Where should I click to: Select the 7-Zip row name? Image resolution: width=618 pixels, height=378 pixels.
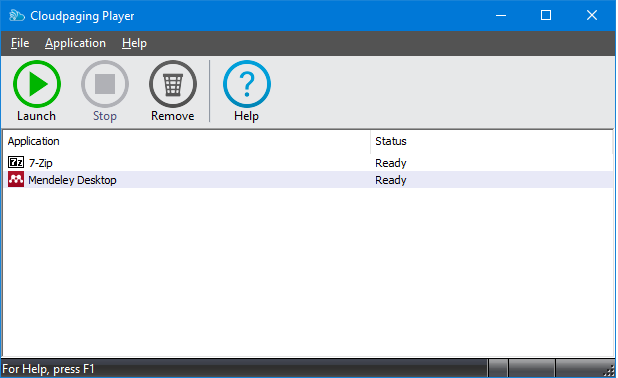(41, 163)
